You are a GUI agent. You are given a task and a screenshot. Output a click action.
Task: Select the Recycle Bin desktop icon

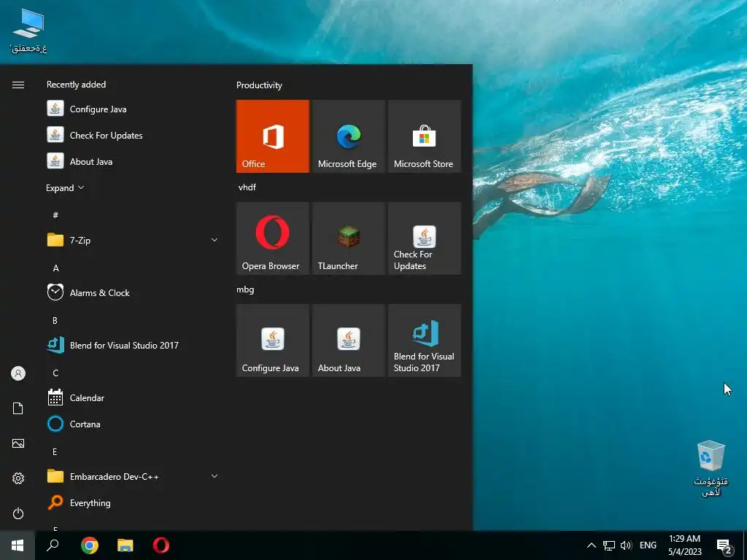point(711,469)
